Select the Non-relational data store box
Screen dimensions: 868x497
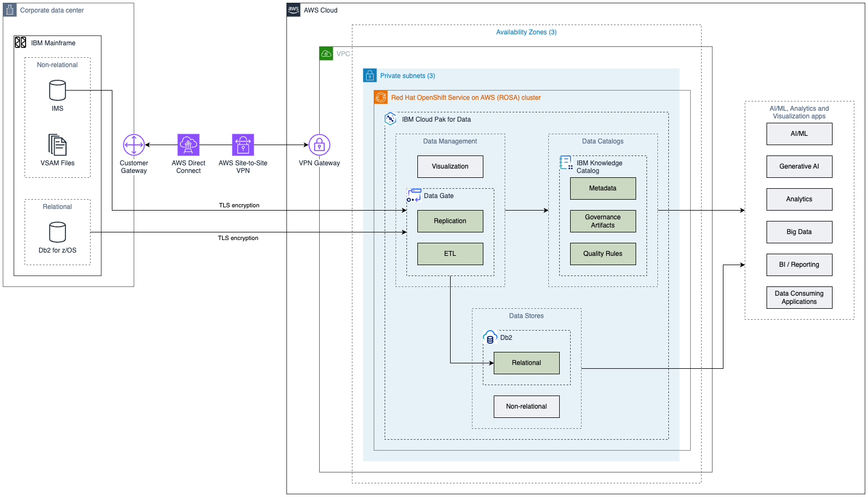(526, 406)
